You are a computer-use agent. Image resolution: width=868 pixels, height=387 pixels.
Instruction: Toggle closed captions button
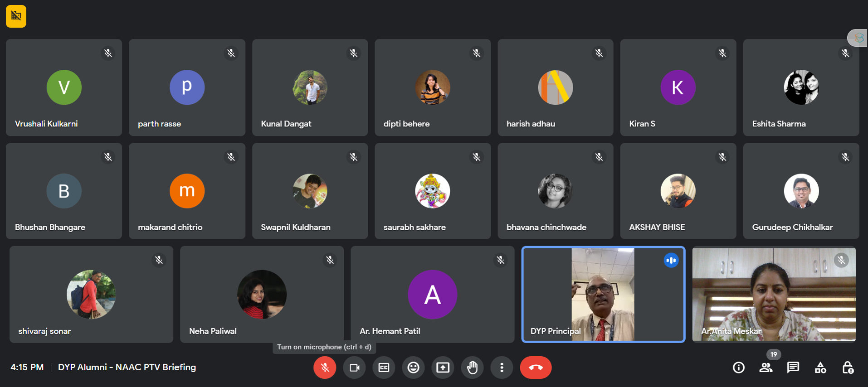click(384, 368)
